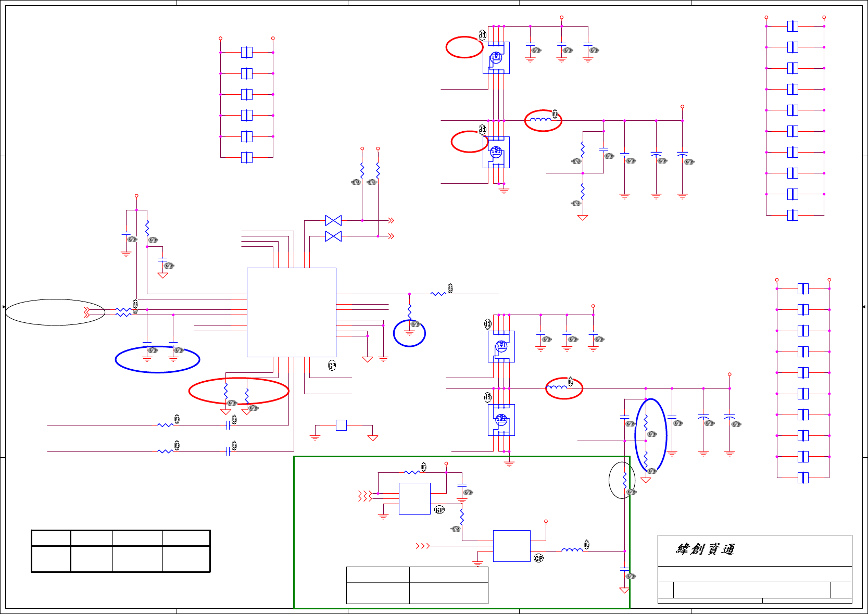
Task: Select the second MOSFET from the top
Action: coord(496,152)
